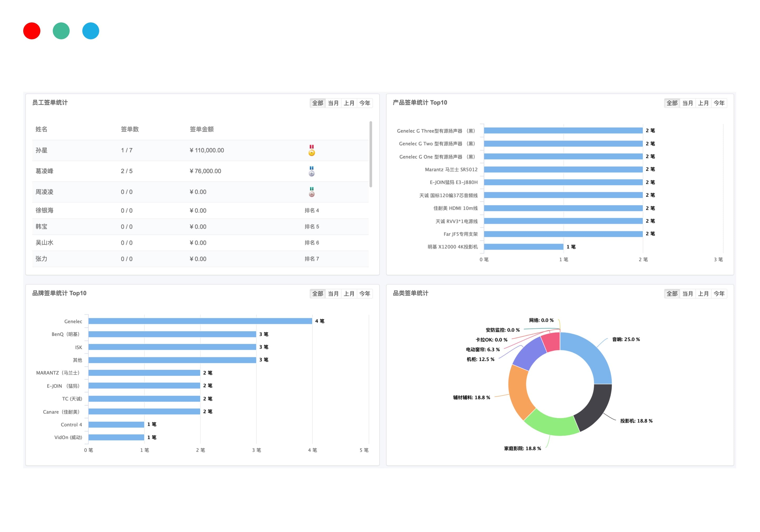Click the 姓名 column header
The height and width of the screenshot is (532, 760).
click(x=41, y=129)
